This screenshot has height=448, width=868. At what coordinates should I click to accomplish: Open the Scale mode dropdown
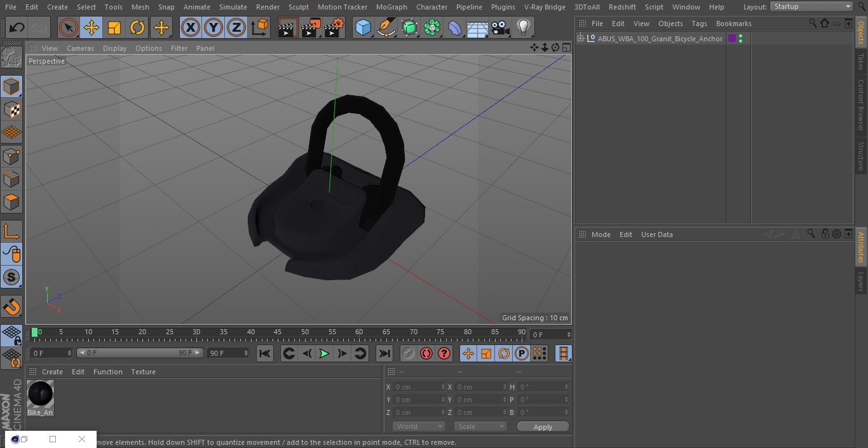tap(480, 426)
